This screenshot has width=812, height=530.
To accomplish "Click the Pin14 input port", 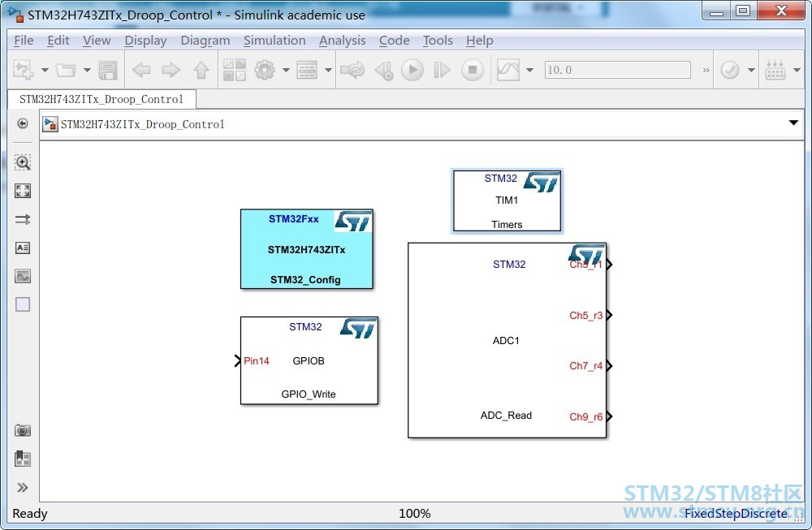I will pos(238,360).
